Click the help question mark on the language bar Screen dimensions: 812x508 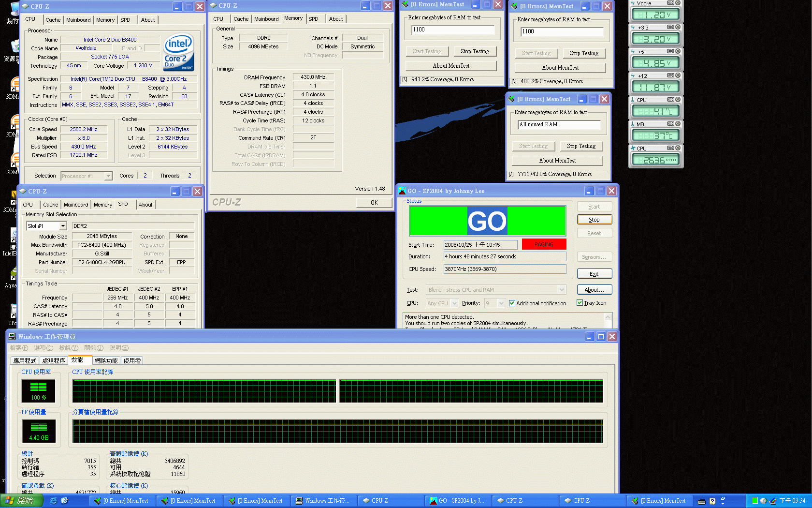[712, 501]
